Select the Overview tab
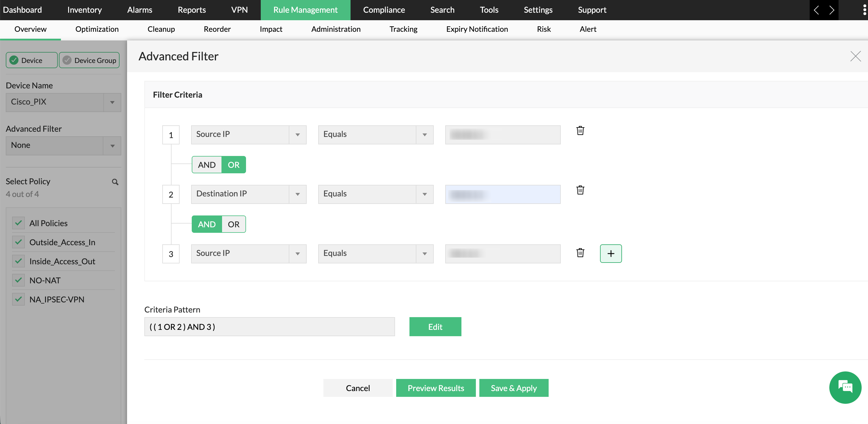 click(30, 29)
